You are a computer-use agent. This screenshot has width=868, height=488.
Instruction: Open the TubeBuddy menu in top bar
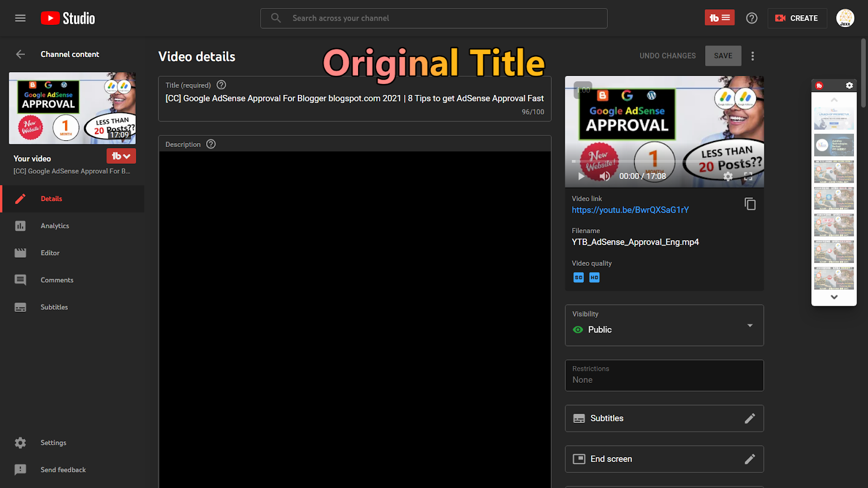(719, 18)
